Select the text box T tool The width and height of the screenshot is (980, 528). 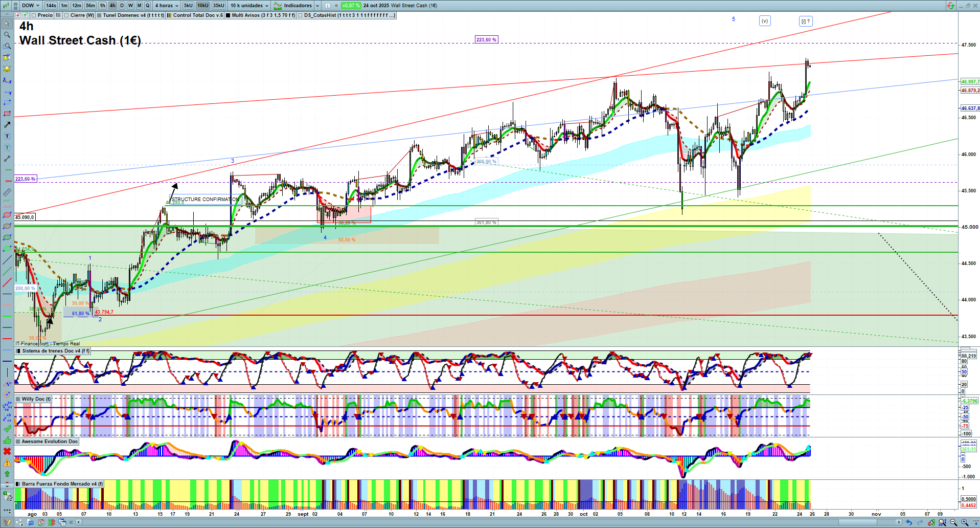(7, 136)
